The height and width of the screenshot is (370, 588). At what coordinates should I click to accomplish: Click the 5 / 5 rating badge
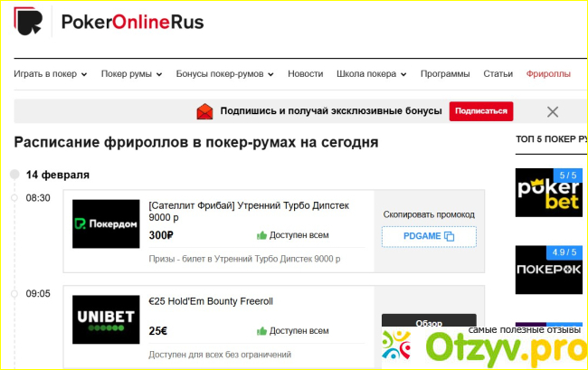point(568,176)
